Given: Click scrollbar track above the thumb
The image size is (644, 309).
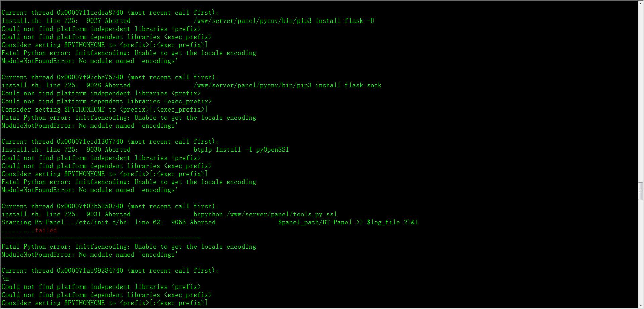Looking at the screenshot, I should pos(640,94).
